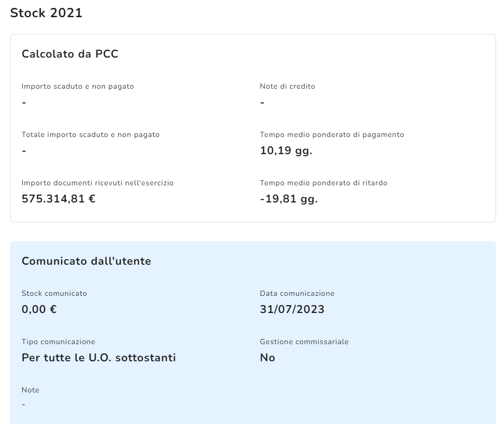Click the Importo documenti ricevuti nell'esercizio label
504x424 pixels.
point(97,183)
